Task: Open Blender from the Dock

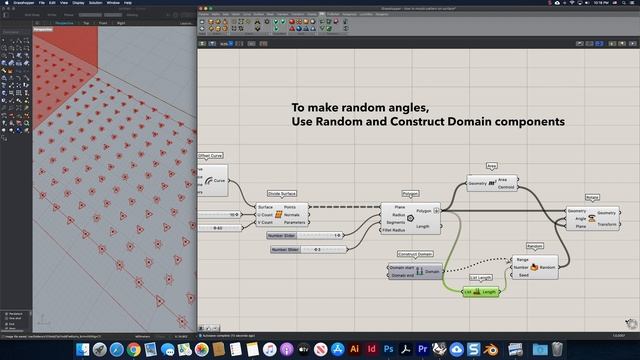Action: point(491,349)
